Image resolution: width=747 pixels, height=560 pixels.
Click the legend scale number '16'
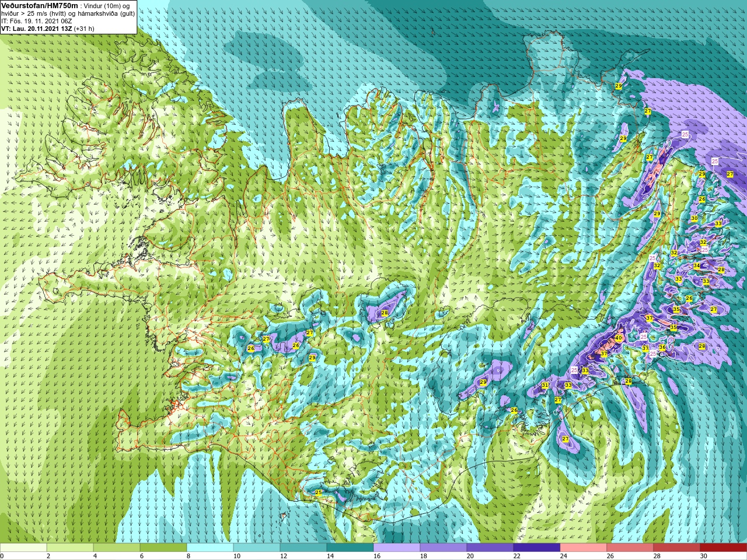pyautogui.click(x=377, y=556)
